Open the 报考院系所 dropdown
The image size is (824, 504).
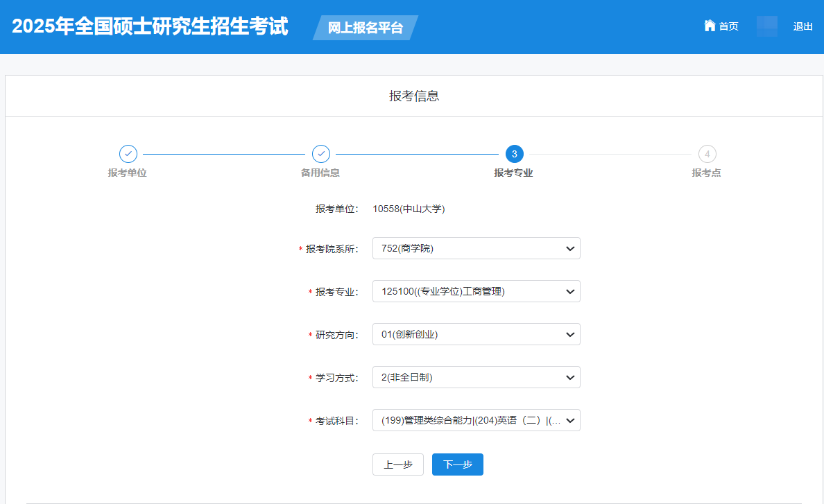[476, 248]
